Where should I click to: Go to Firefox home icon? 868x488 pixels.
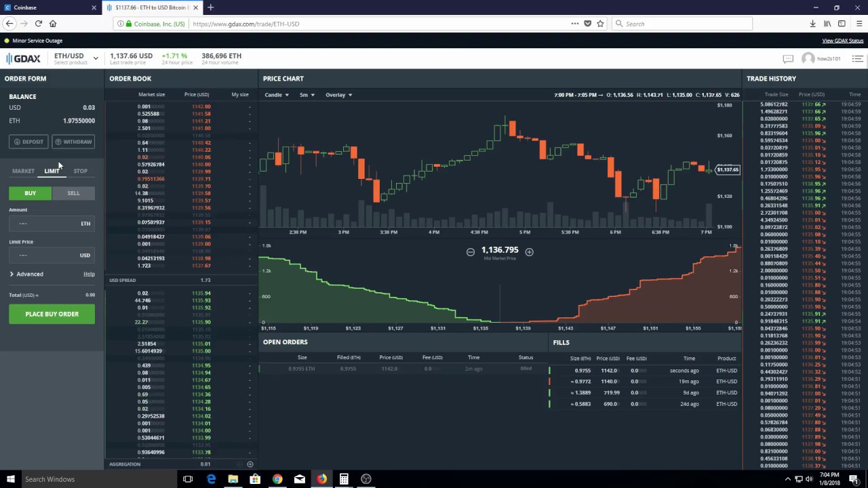point(53,24)
